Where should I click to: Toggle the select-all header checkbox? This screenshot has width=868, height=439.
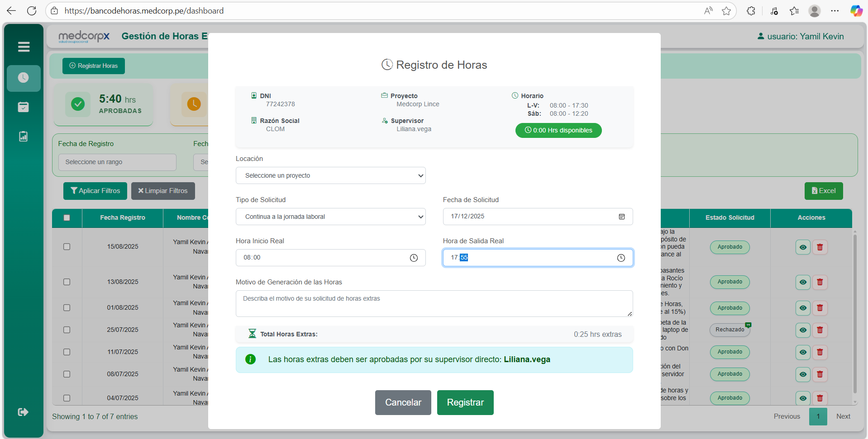[67, 218]
